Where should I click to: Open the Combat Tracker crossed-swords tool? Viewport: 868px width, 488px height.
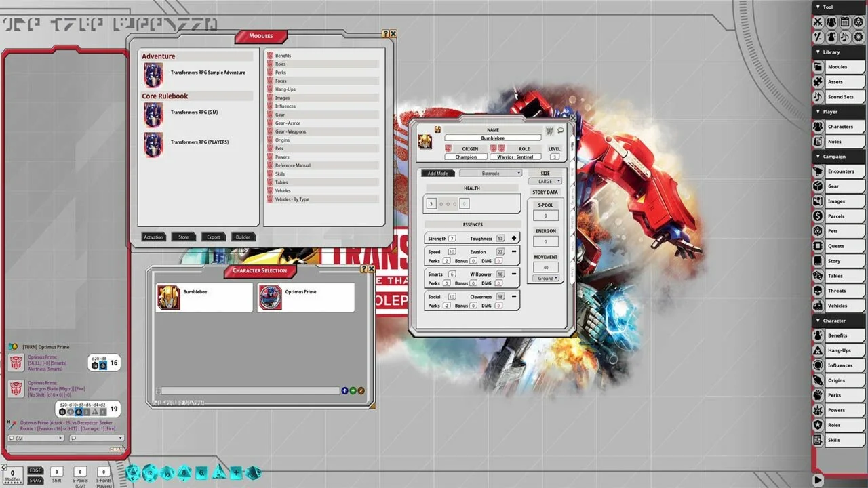(x=818, y=22)
